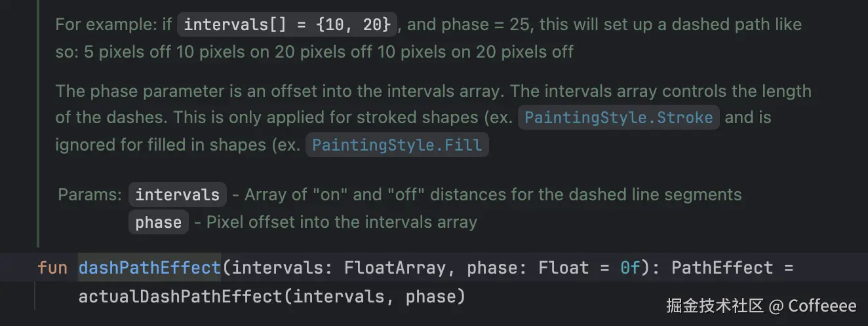Screen dimensions: 868x326
Task: Click the Coffeeee author watermark
Action: click(822, 306)
